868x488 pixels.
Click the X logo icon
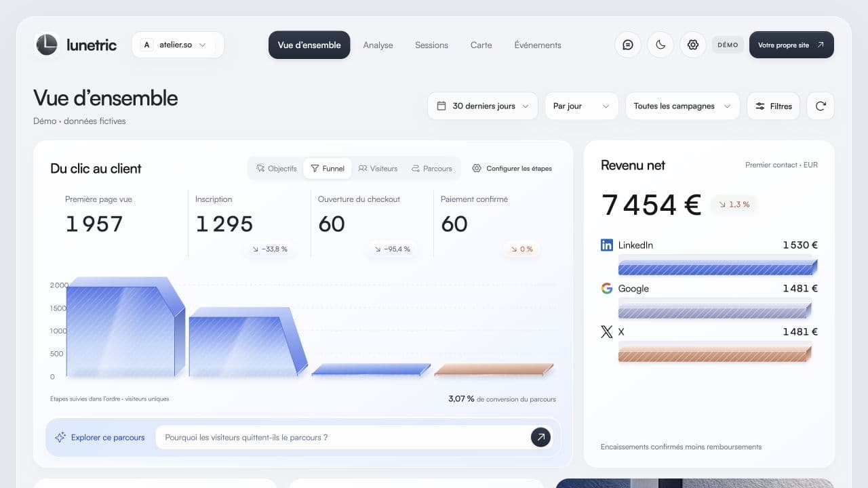point(607,331)
